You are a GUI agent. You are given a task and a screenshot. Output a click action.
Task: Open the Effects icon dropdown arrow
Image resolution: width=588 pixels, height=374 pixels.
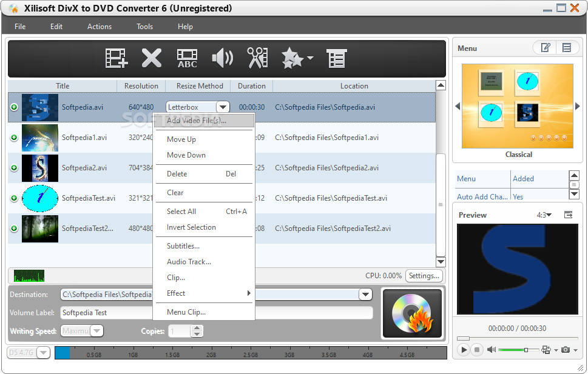pos(310,58)
